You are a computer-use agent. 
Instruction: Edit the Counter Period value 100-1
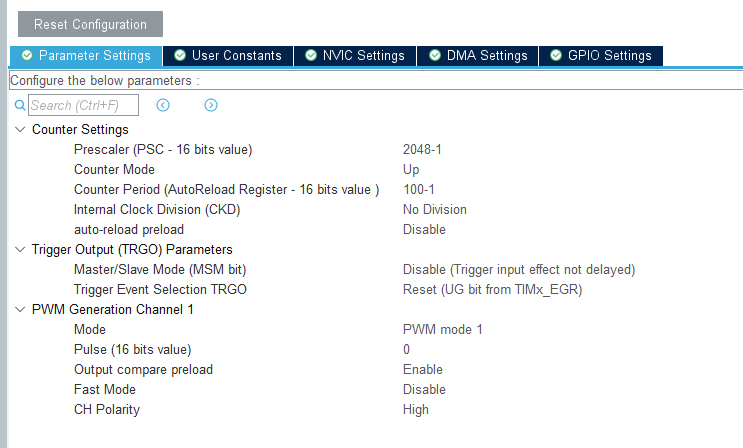419,190
